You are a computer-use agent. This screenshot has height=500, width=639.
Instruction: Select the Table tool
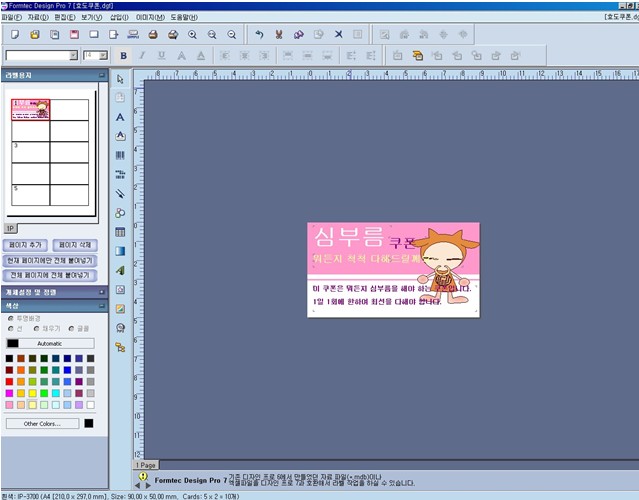point(120,232)
